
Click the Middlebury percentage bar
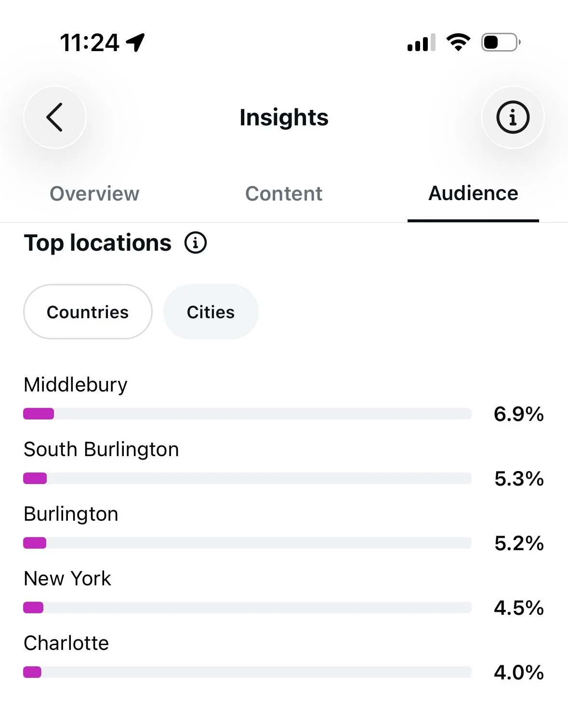click(x=247, y=414)
